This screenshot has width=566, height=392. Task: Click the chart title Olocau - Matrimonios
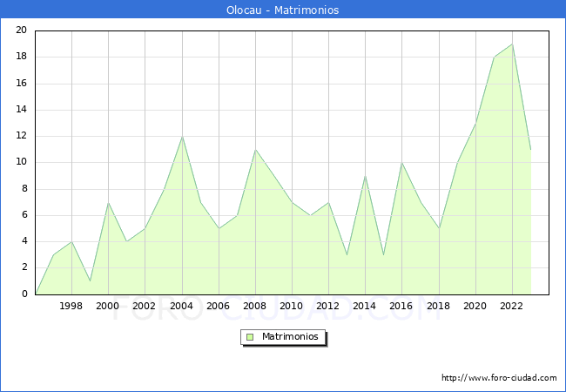tap(283, 10)
